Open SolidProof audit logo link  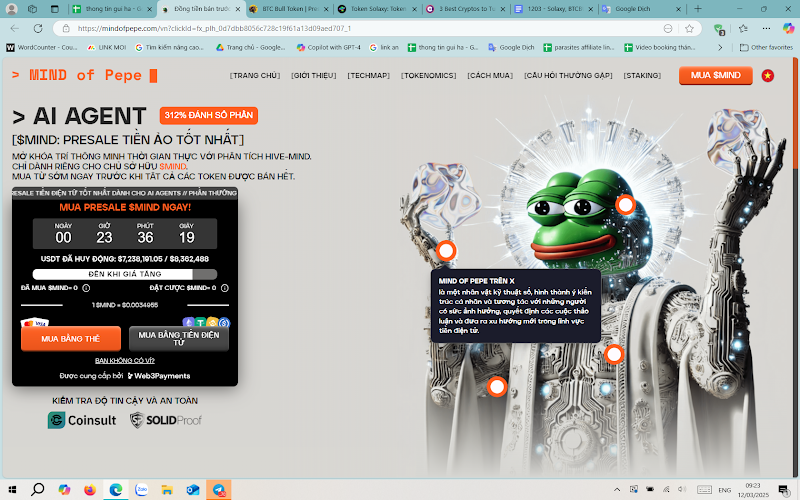point(165,420)
